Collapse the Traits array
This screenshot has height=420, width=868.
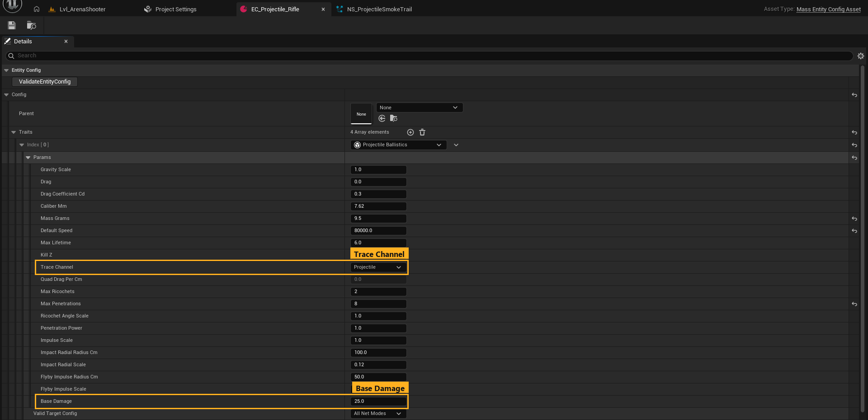pos(14,132)
